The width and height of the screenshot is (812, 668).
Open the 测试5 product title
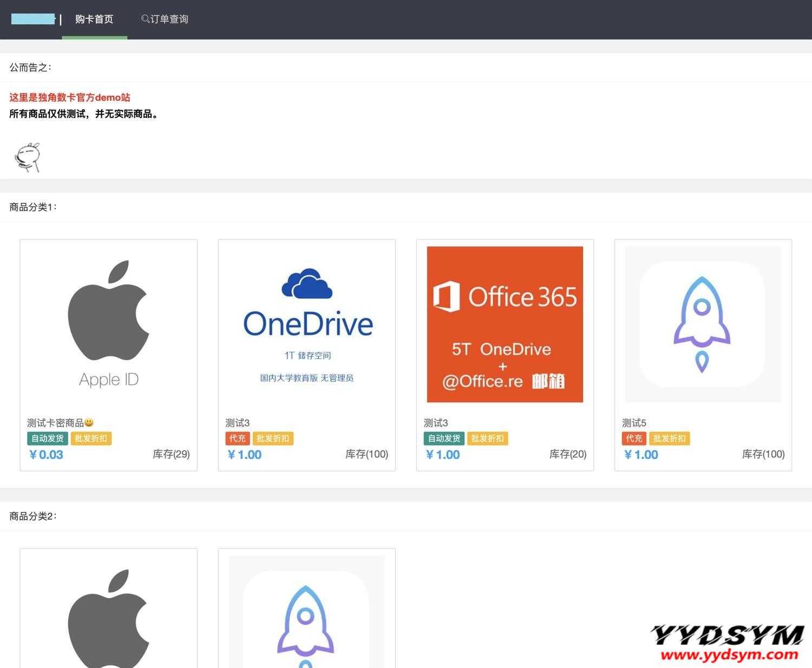point(634,423)
